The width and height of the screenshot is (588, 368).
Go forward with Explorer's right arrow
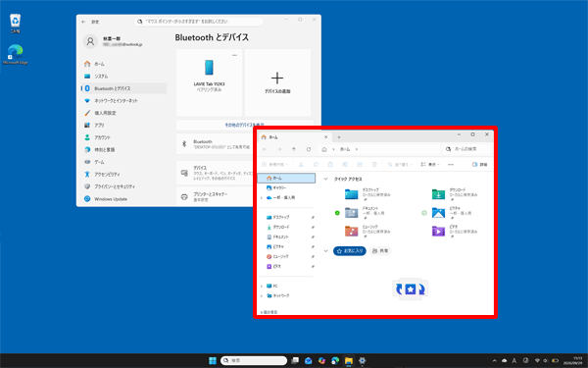[x=279, y=149]
